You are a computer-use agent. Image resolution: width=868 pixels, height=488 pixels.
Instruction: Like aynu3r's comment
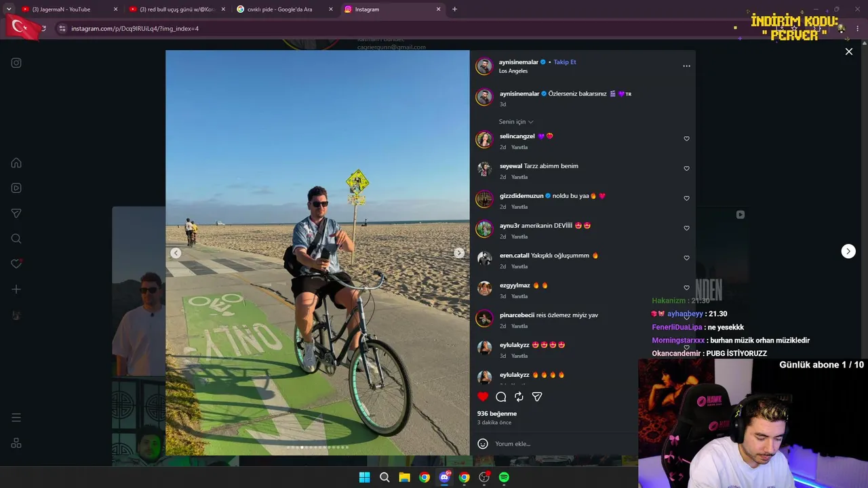click(x=686, y=228)
